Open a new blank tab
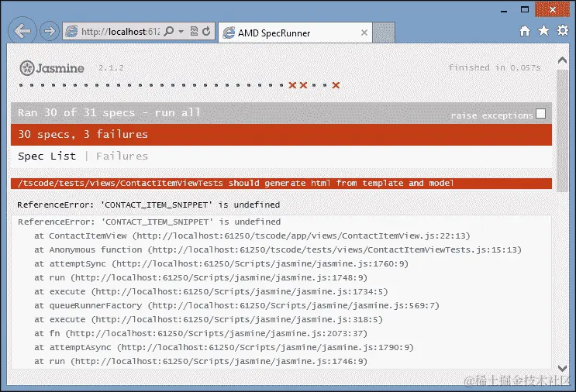The height and width of the screenshot is (392, 576). pyautogui.click(x=384, y=33)
